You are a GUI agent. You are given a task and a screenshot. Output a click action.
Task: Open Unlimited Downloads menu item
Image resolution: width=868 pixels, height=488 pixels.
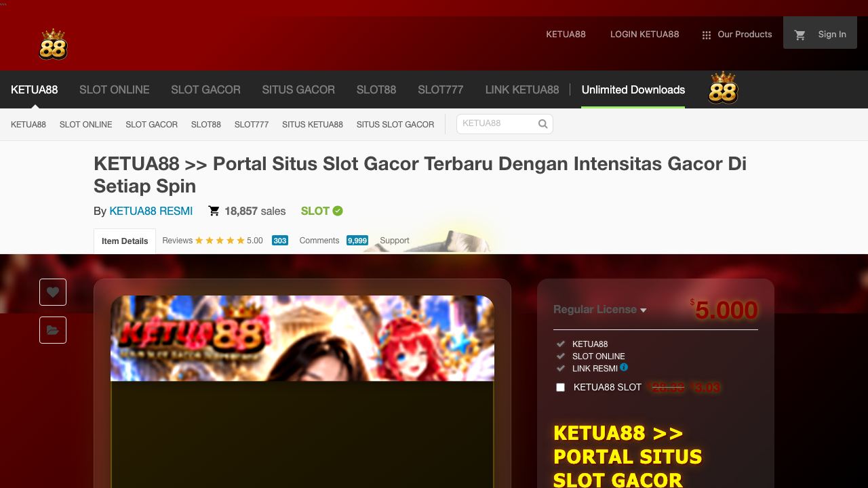click(633, 89)
